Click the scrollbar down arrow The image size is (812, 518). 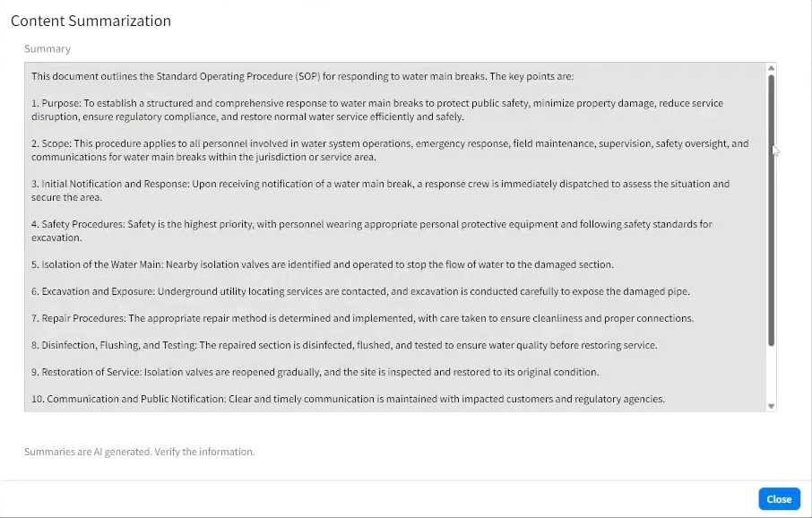pyautogui.click(x=770, y=404)
